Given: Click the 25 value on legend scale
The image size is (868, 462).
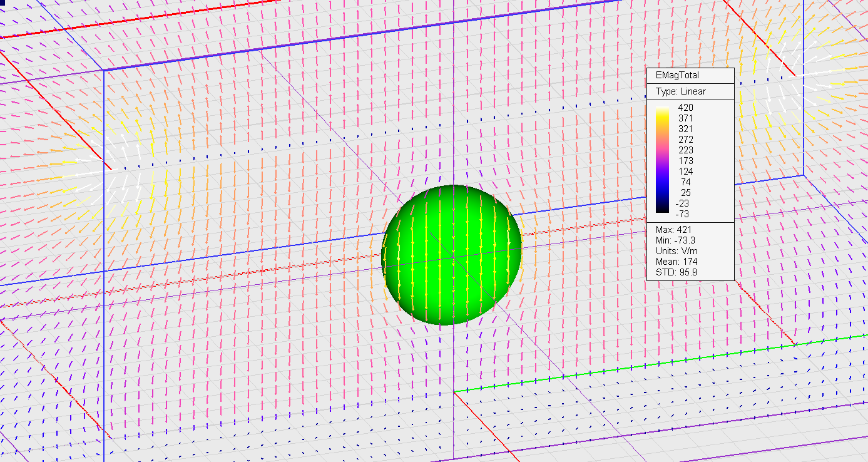Looking at the screenshot, I should (686, 193).
